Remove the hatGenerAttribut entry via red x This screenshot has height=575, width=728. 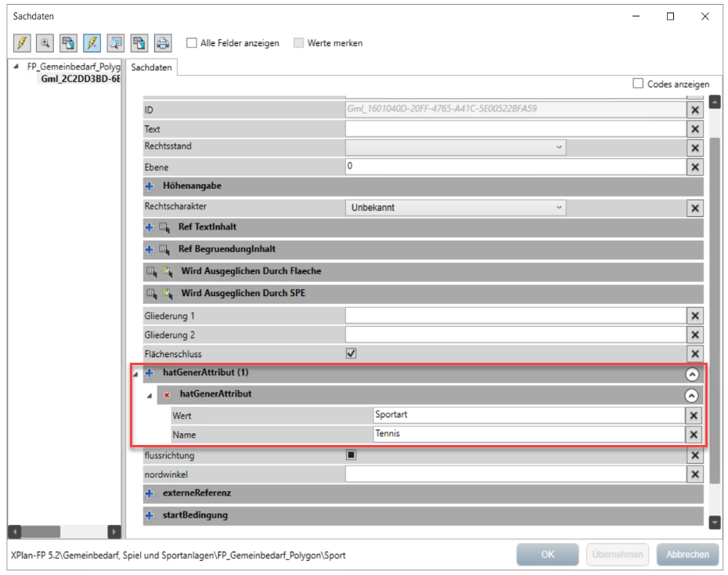[x=167, y=395]
